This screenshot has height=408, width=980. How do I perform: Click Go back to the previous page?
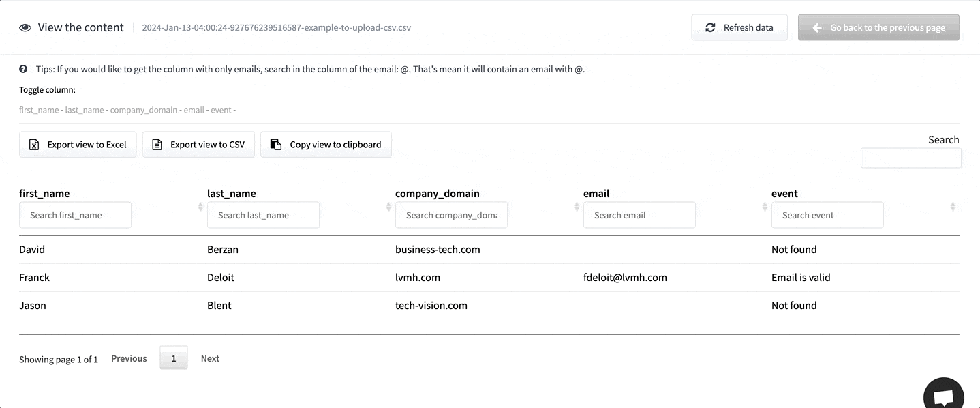[878, 27]
